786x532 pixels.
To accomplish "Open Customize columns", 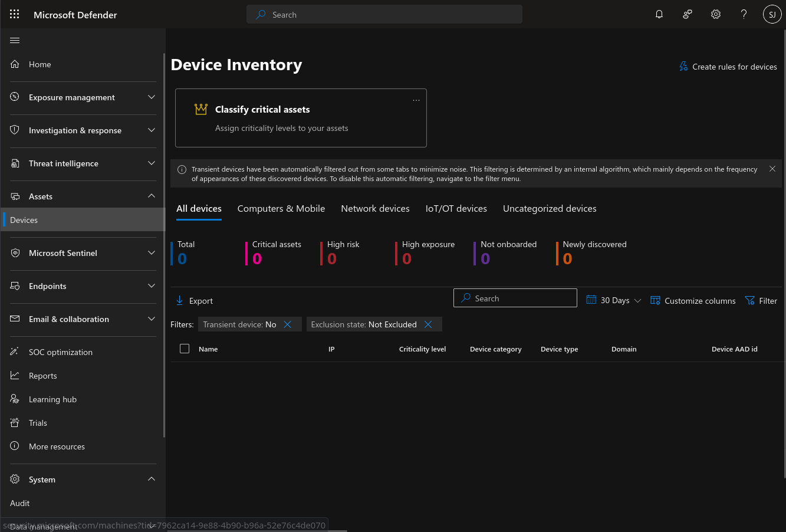I will pos(693,301).
